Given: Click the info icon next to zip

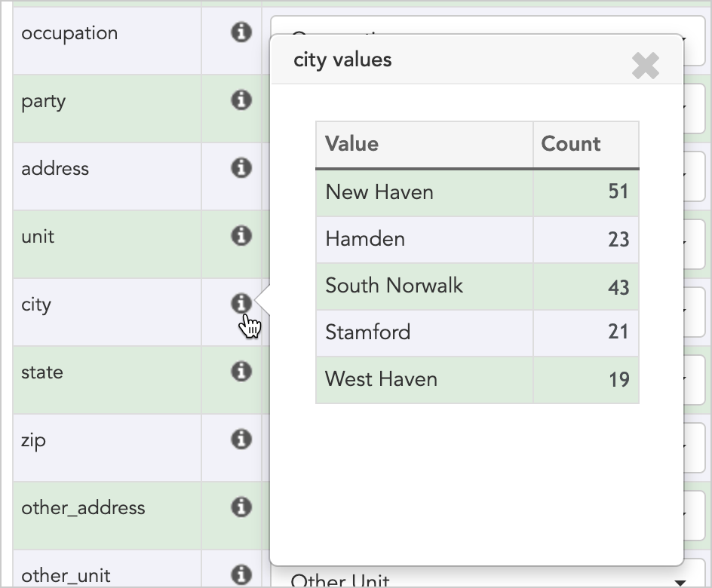Looking at the screenshot, I should coord(241,439).
